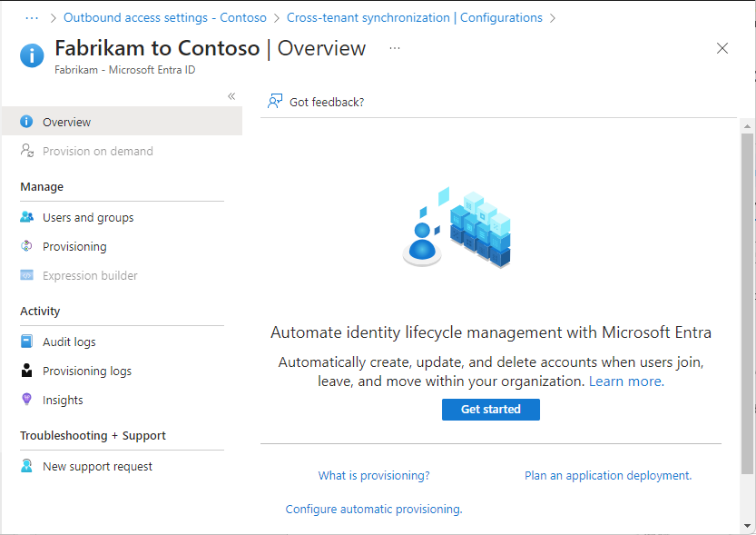The height and width of the screenshot is (535, 756).
Task: Open Plan an application deployment
Action: [607, 474]
